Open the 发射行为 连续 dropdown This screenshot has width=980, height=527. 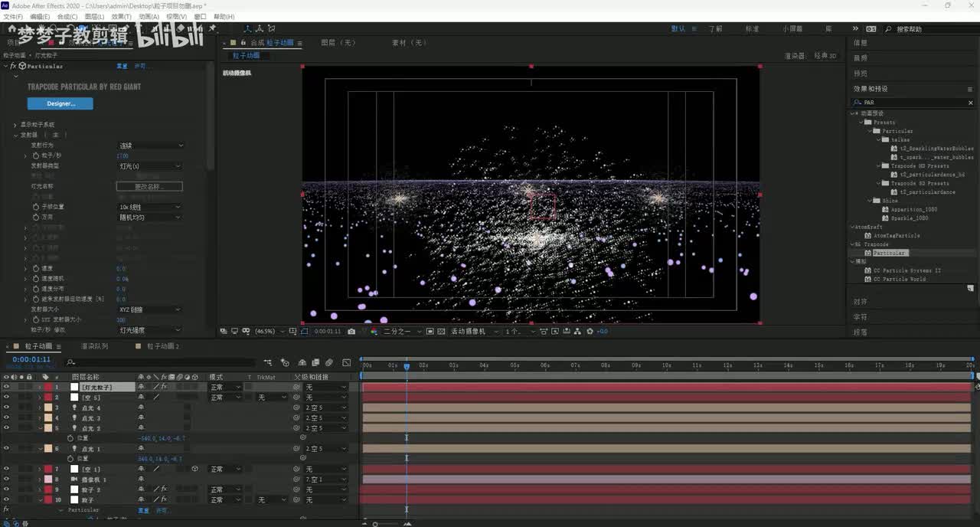[x=150, y=146]
